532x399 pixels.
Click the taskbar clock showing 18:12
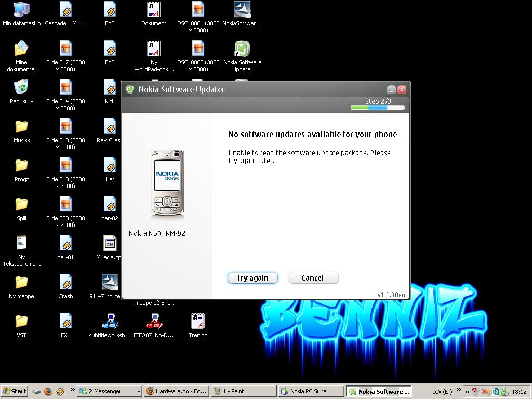(519, 392)
